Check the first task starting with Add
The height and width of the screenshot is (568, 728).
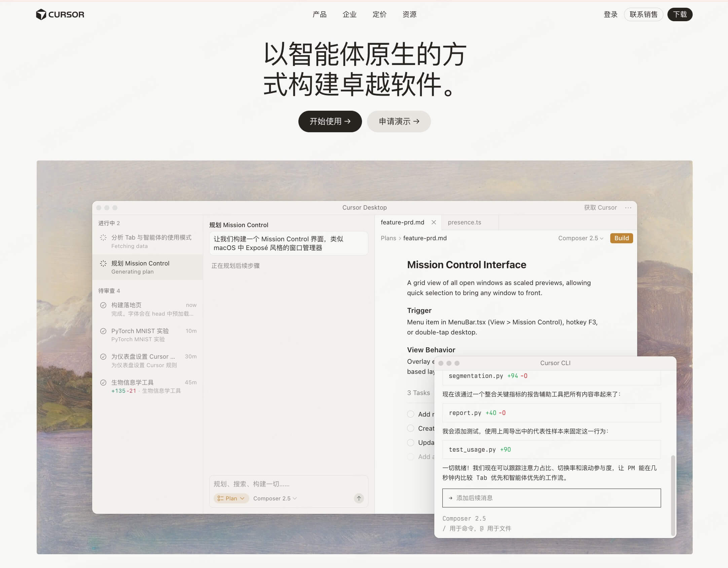coord(411,414)
